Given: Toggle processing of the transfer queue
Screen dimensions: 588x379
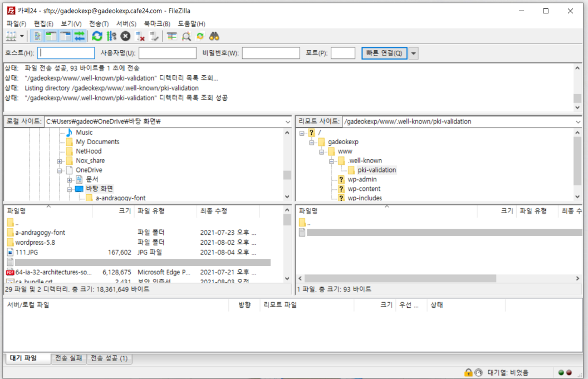Looking at the screenshot, I should [111, 36].
